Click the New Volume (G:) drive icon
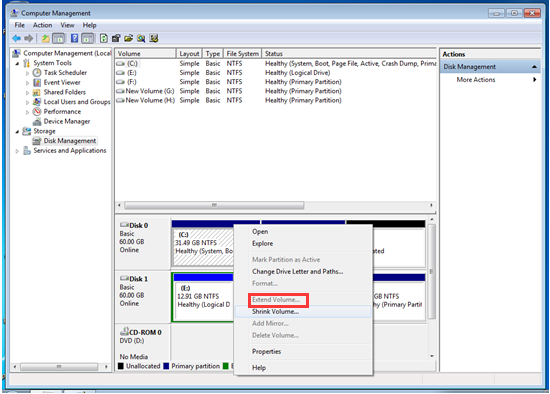 click(x=121, y=91)
